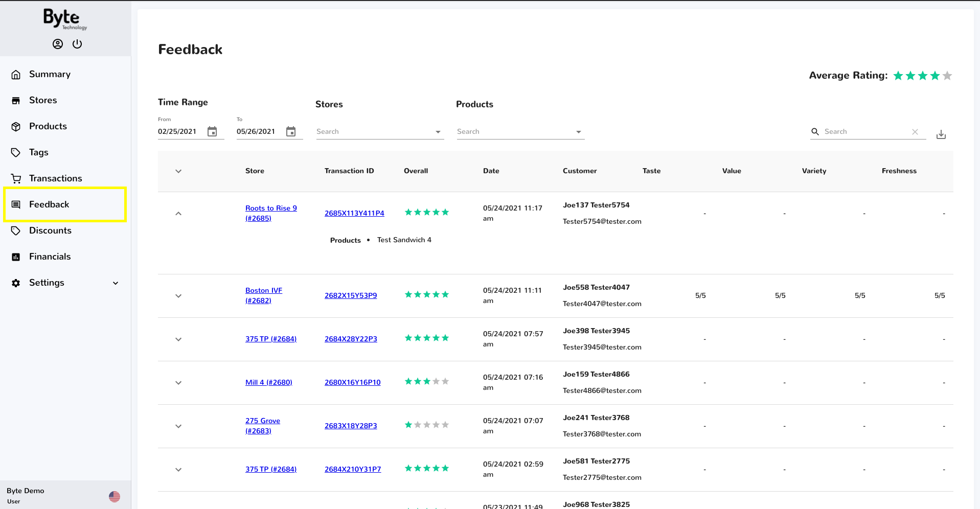Click the Settings gear icon
The image size is (980, 509).
click(16, 283)
